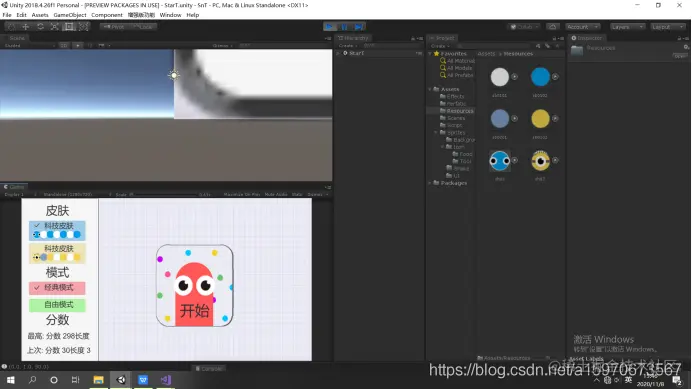Click the play icon beside yellow circle asset
This screenshot has height=389, width=692.
click(x=555, y=118)
